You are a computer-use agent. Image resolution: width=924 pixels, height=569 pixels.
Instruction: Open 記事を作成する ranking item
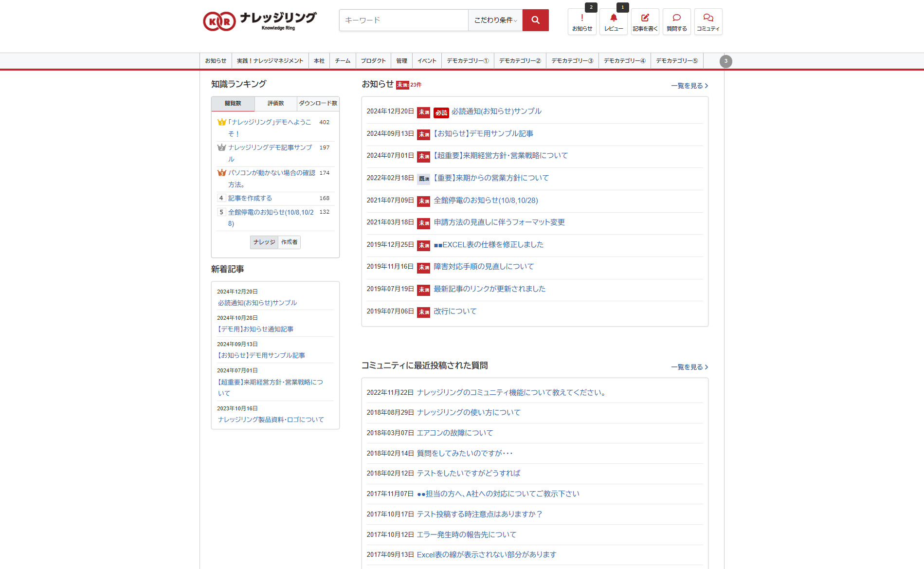pos(250,199)
